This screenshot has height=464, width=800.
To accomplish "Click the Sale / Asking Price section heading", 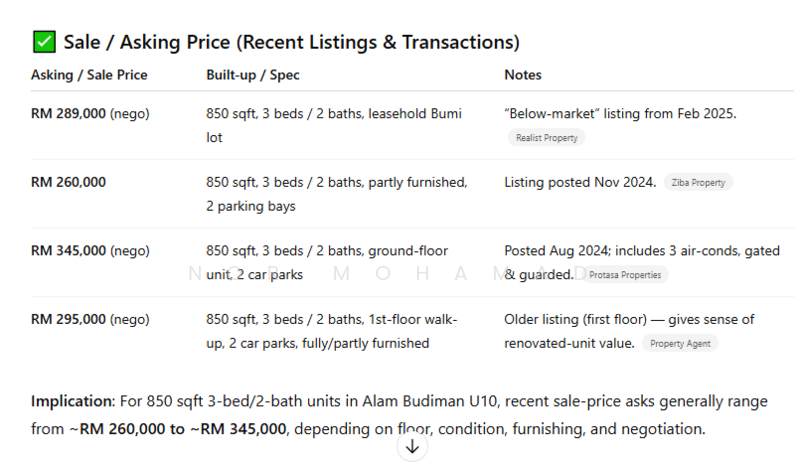I will pyautogui.click(x=291, y=42).
